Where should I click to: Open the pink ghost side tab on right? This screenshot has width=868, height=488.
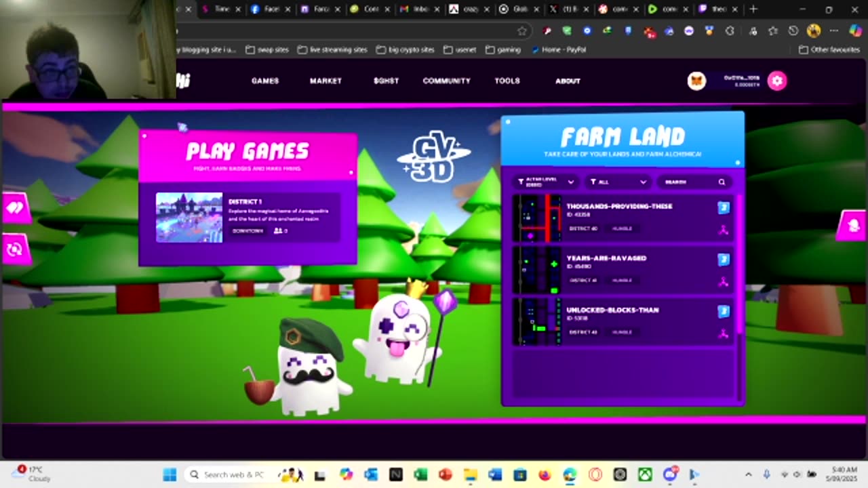coord(852,226)
